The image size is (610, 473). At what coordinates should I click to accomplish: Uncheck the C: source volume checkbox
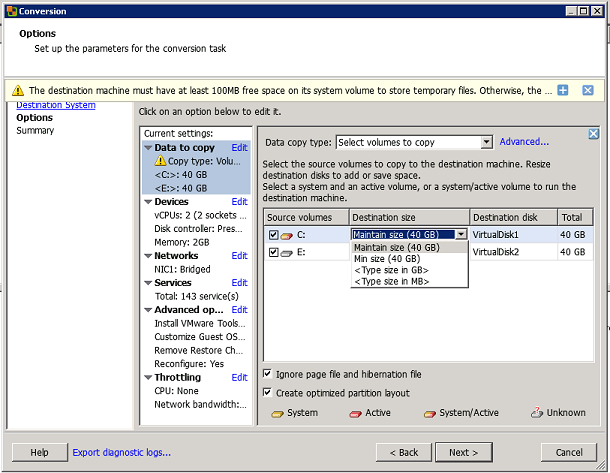point(273,235)
